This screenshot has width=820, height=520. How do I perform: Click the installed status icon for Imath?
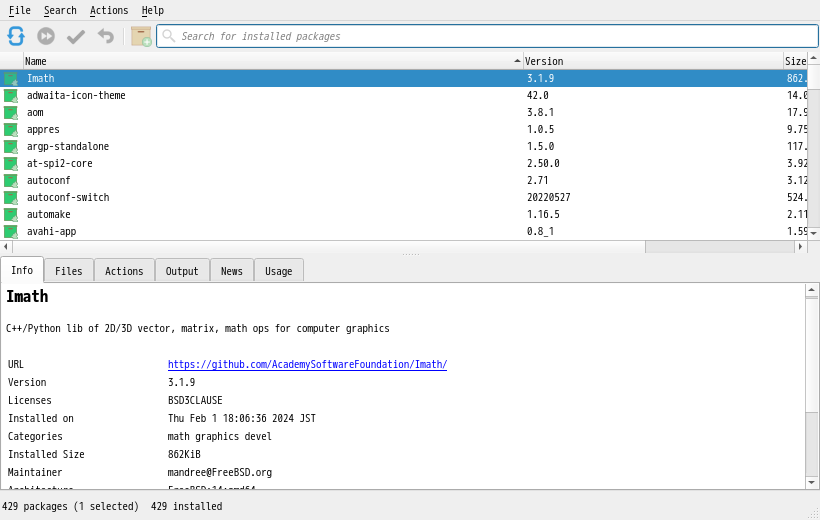tap(11, 78)
